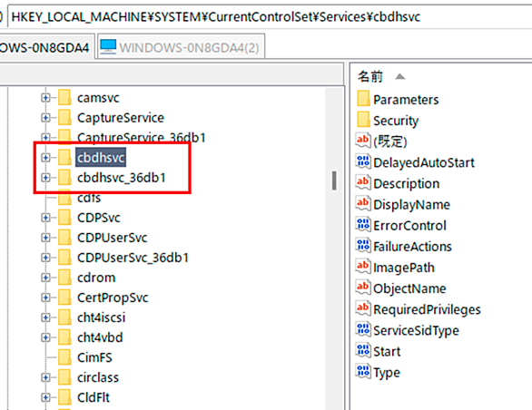Screen dimensions: 532x410
Task: Click the CDPUserSvc folder icon
Action: point(64,238)
